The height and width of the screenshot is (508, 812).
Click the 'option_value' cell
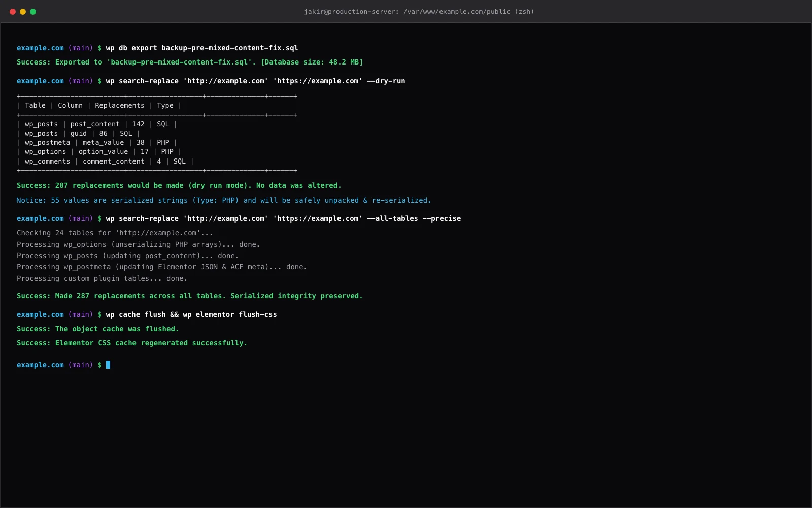pyautogui.click(x=103, y=151)
